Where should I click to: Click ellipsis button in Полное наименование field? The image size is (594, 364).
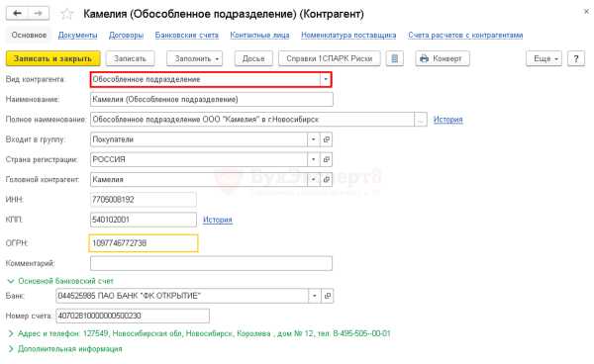tap(421, 120)
